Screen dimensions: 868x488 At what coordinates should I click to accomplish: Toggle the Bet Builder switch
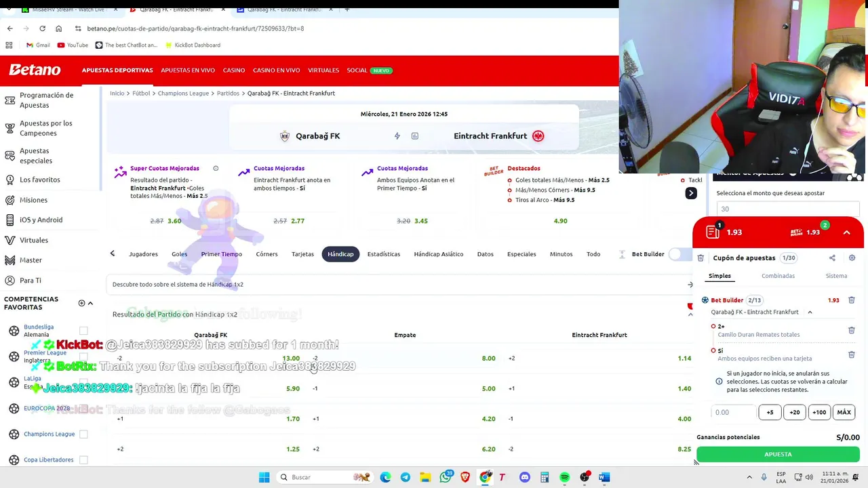tap(679, 254)
